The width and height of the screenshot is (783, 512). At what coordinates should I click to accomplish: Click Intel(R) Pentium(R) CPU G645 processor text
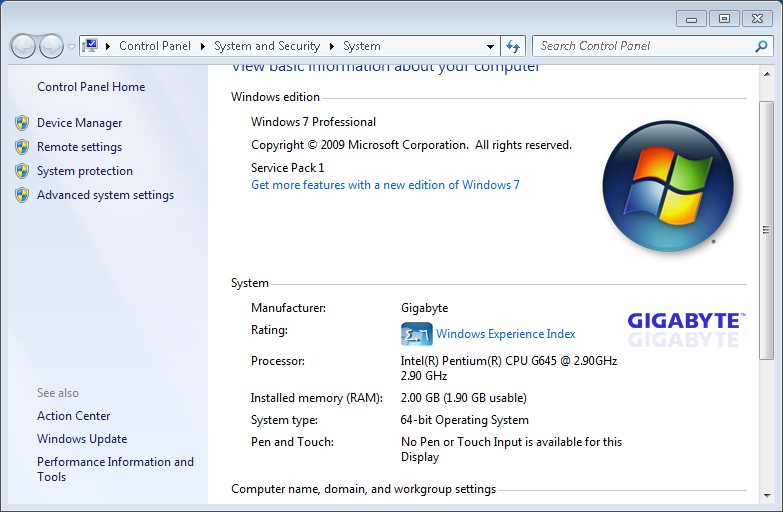point(509,368)
